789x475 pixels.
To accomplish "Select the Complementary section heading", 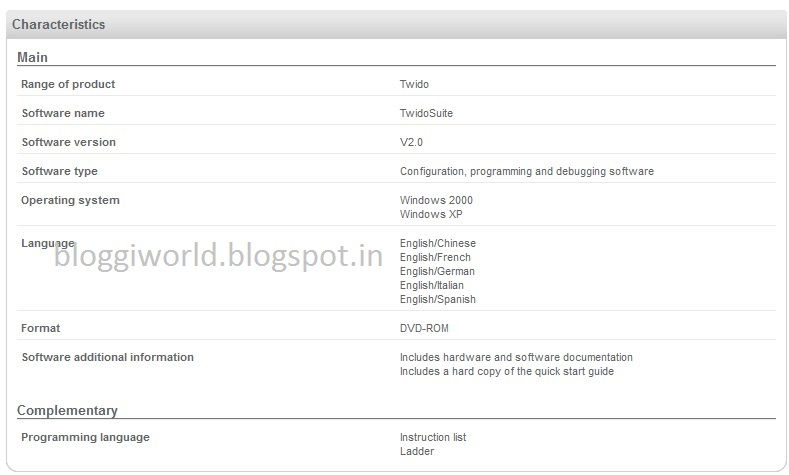I will (x=67, y=411).
